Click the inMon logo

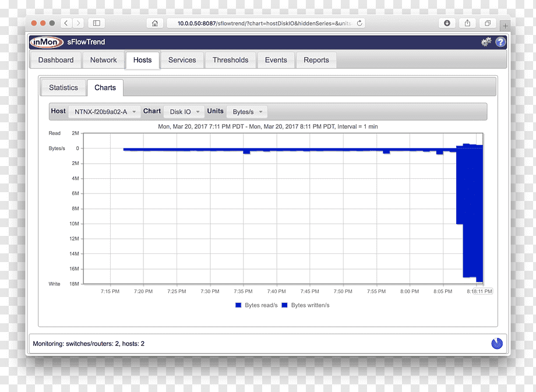(47, 42)
